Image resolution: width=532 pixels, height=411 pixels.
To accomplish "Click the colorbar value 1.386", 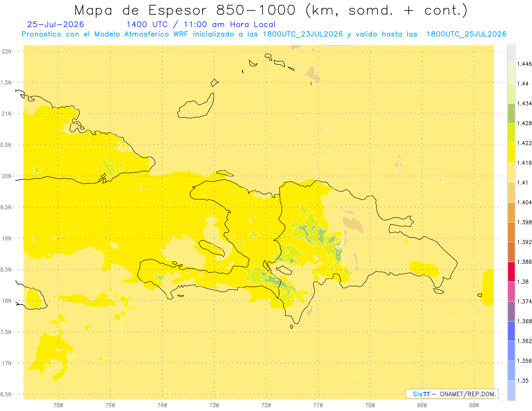I will coord(525,262).
